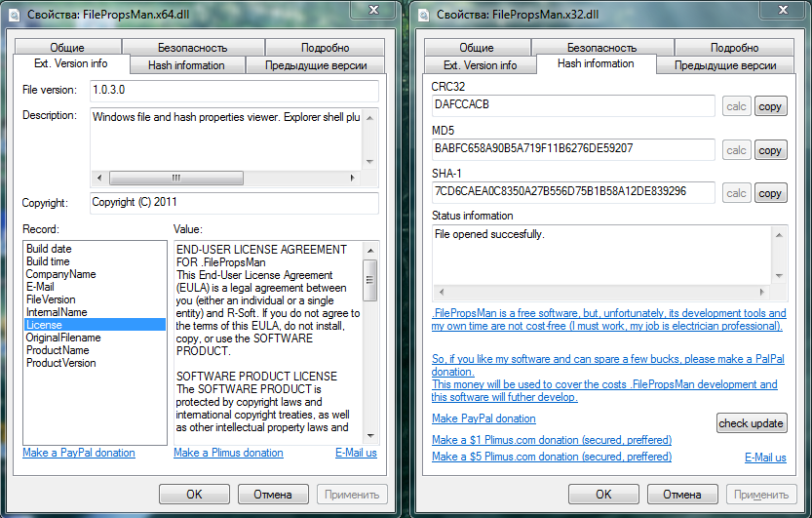
Task: Switch to Ext. Version info tab in x32 window
Action: point(480,65)
